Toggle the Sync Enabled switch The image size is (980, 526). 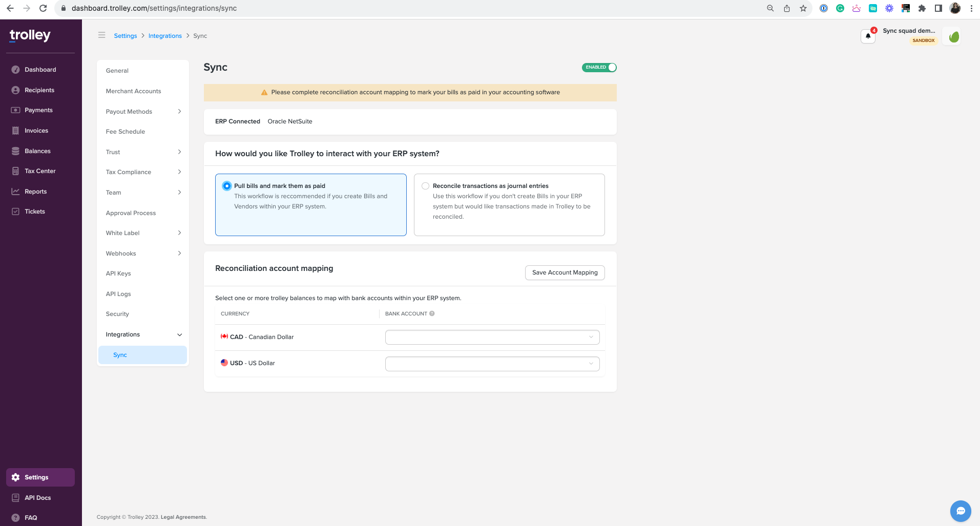599,68
